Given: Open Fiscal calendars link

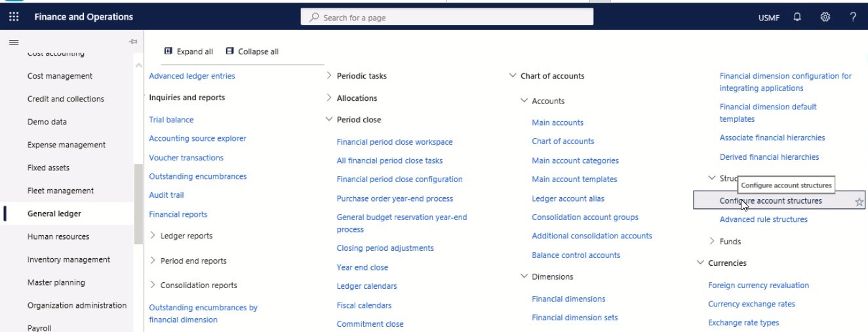Looking at the screenshot, I should click(x=365, y=305).
